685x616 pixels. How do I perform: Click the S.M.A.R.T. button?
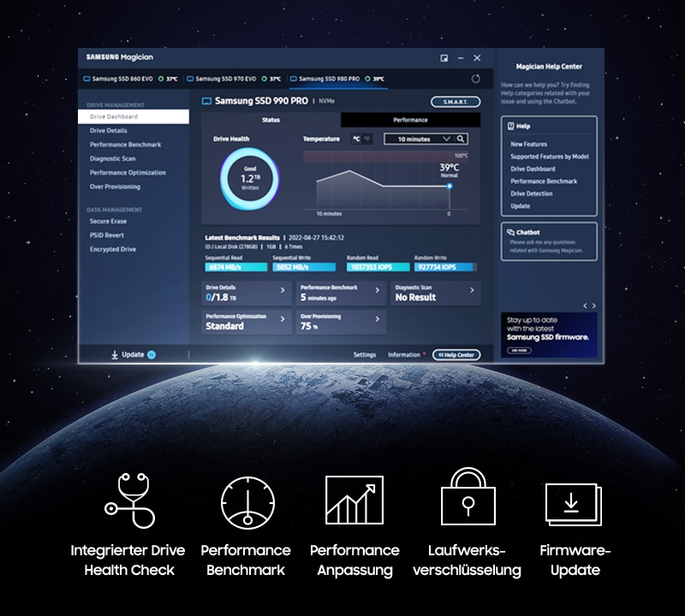coord(456,102)
